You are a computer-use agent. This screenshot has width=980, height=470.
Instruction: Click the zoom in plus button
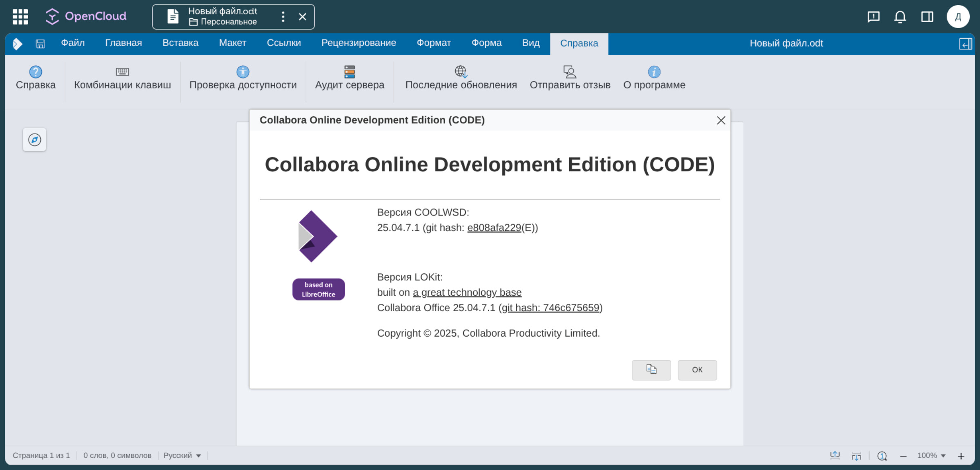tap(961, 456)
